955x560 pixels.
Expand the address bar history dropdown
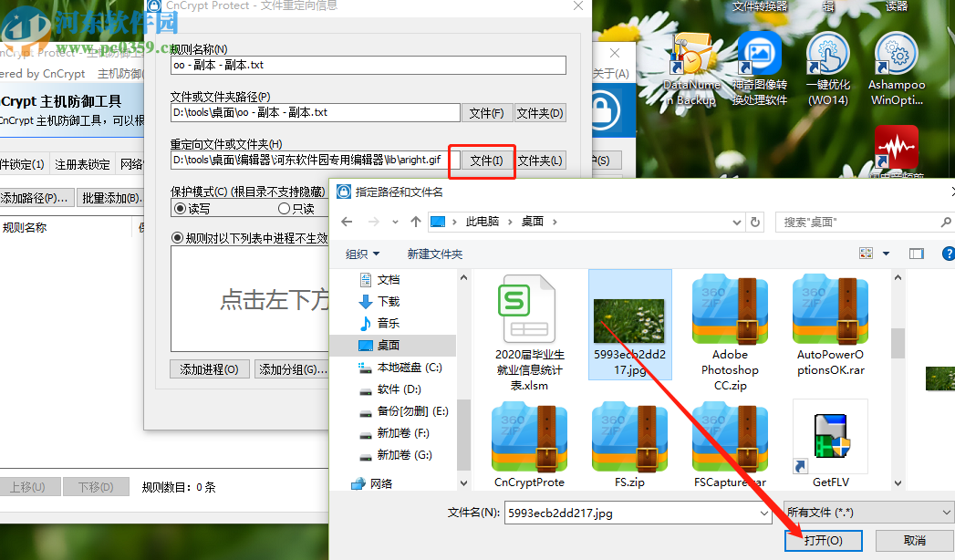point(737,223)
